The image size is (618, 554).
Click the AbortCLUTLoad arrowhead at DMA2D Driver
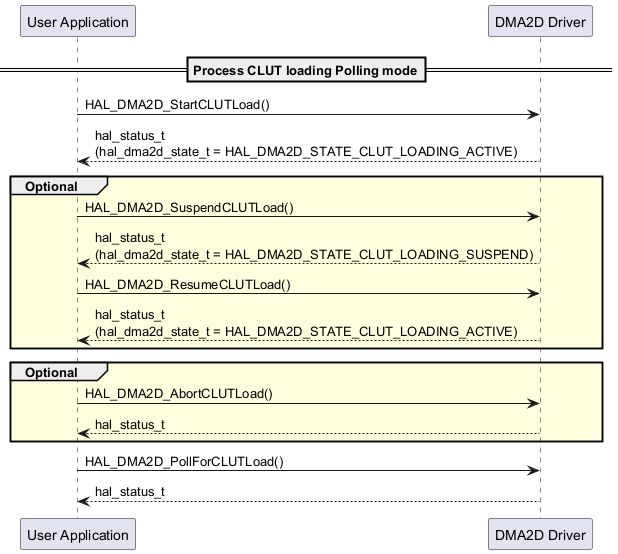535,404
